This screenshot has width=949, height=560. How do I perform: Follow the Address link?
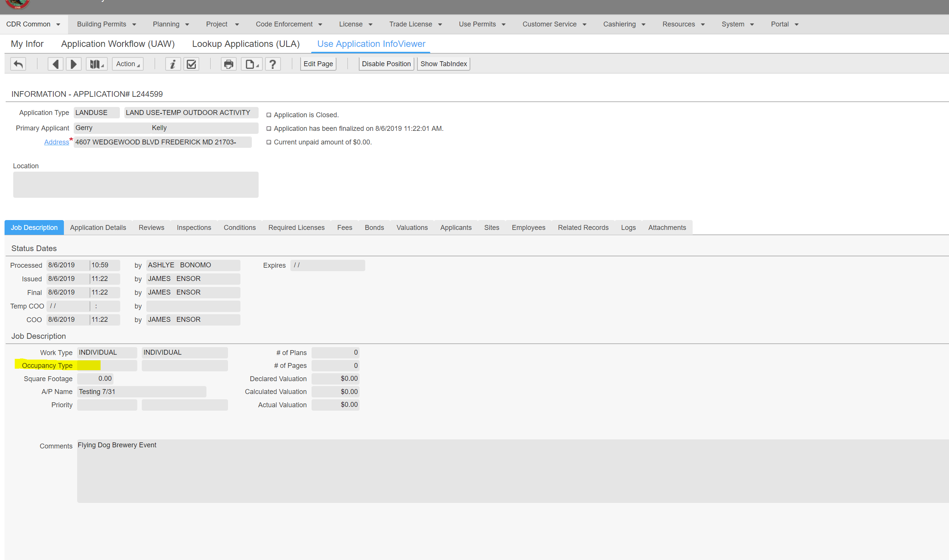pos(56,142)
